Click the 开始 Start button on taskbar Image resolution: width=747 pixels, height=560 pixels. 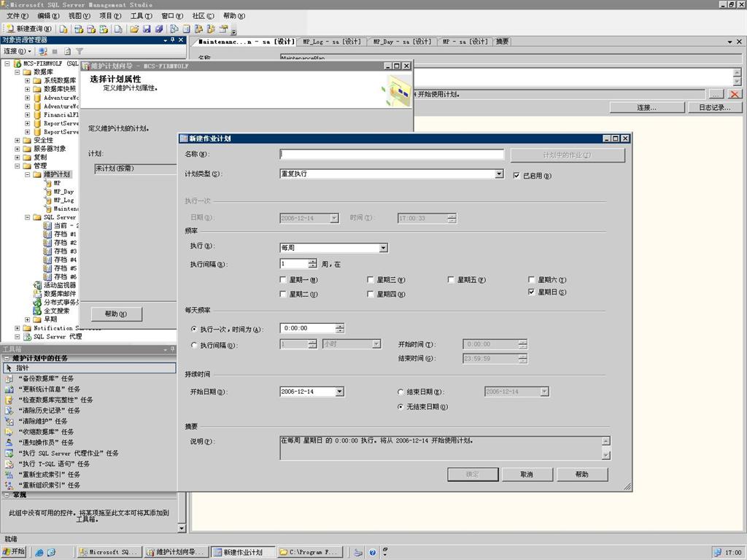pos(14,552)
